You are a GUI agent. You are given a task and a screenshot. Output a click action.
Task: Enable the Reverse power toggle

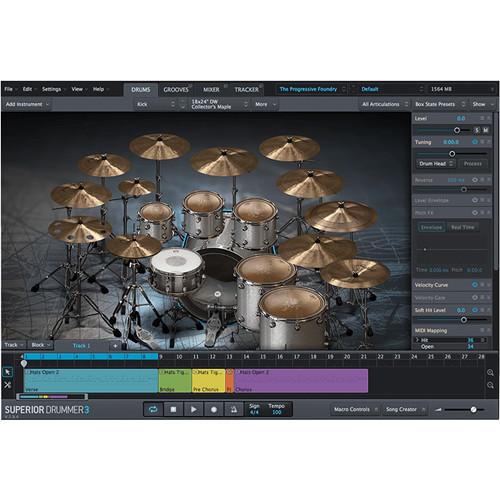(x=475, y=180)
